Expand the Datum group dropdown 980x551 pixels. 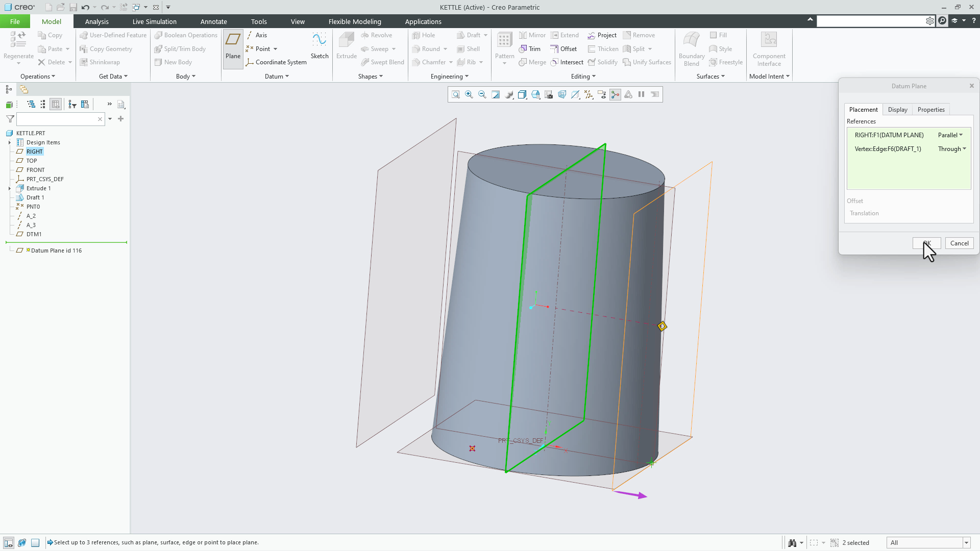277,77
